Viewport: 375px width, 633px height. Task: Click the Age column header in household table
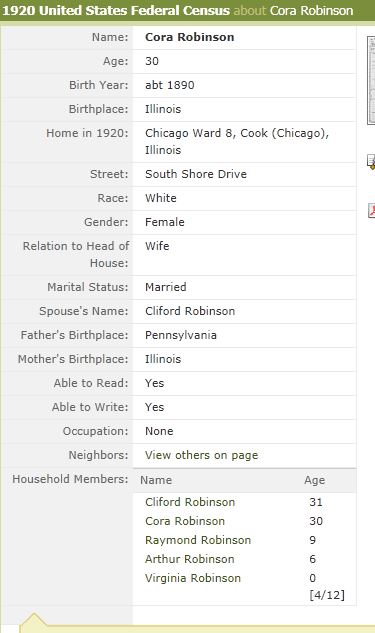click(314, 480)
